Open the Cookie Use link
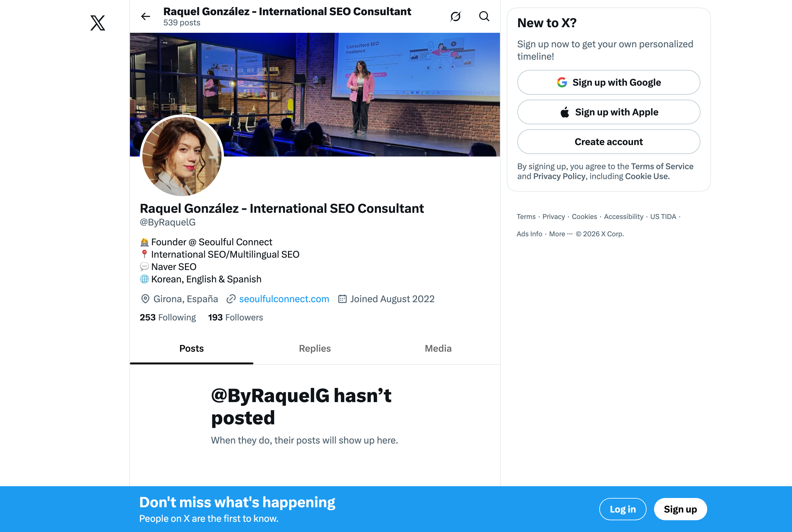Viewport: 792px width, 532px height. coord(647,176)
